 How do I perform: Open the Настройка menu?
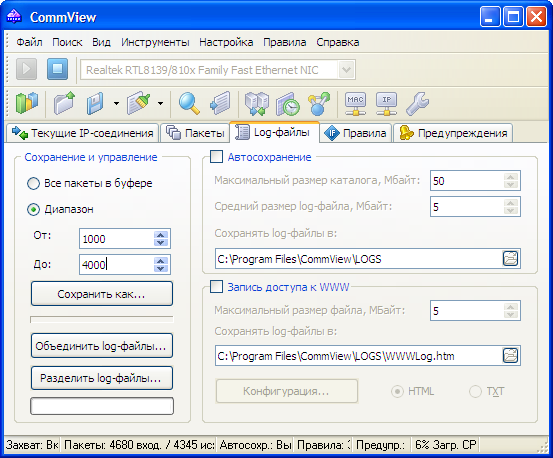click(x=226, y=42)
